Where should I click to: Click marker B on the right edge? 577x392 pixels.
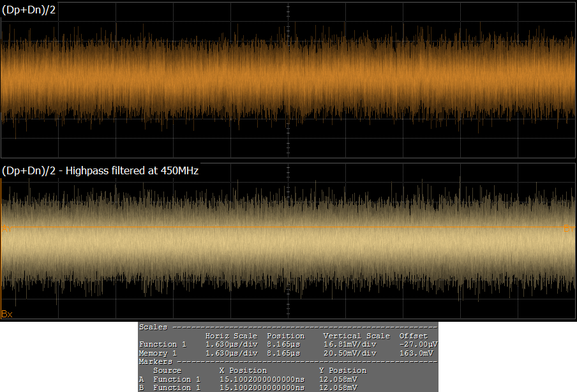(x=568, y=229)
